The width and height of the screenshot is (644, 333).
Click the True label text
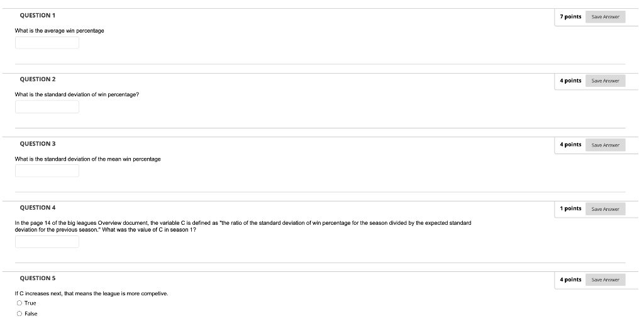click(30, 303)
